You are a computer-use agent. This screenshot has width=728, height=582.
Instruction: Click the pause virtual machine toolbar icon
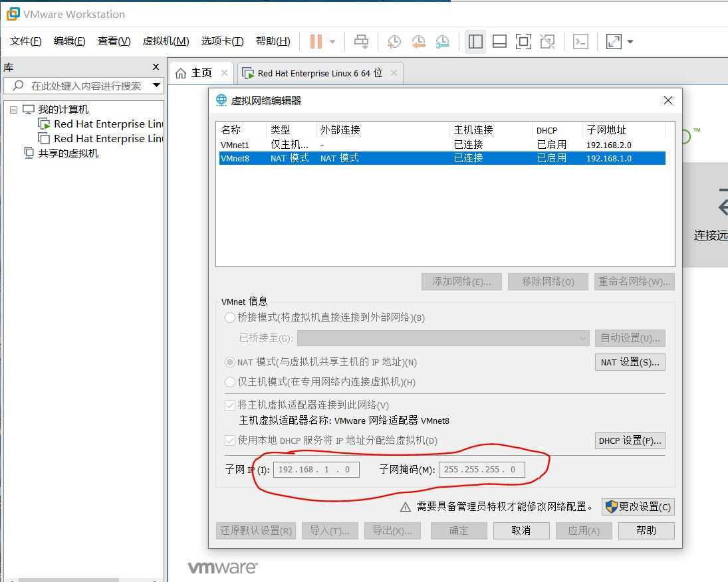click(316, 41)
